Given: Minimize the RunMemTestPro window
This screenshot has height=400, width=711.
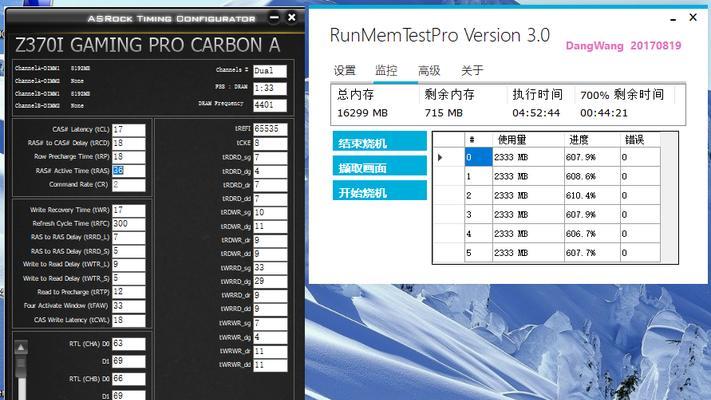Looking at the screenshot, I should 673,19.
